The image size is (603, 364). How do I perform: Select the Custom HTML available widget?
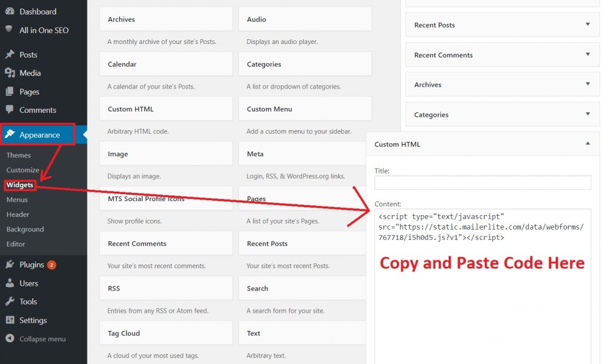coord(166,108)
